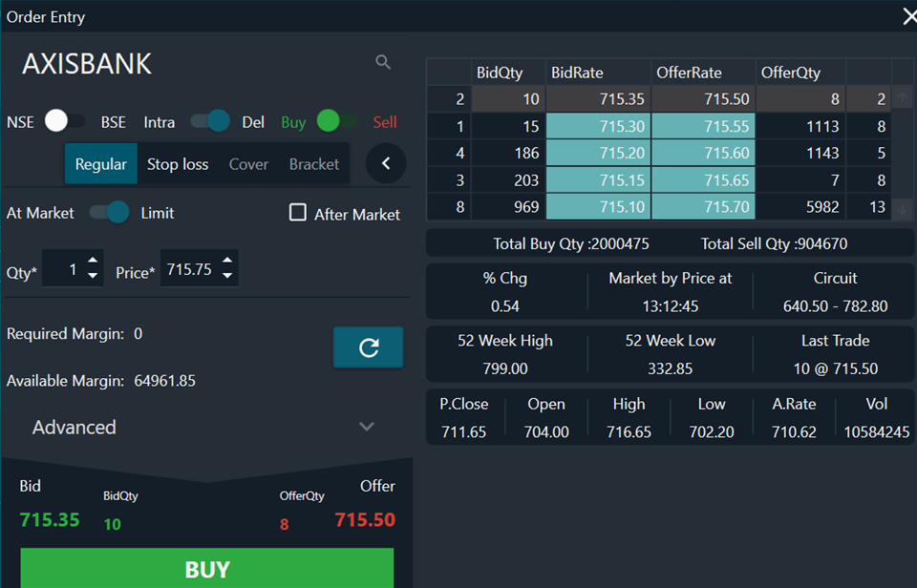Open the Cover order tab
917x588 pixels.
pyautogui.click(x=248, y=163)
